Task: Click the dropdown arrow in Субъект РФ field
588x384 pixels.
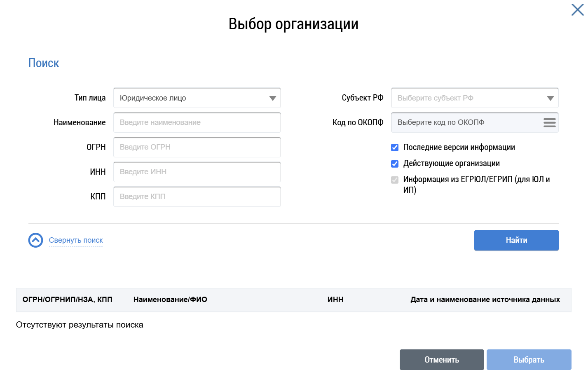Action: [x=550, y=98]
